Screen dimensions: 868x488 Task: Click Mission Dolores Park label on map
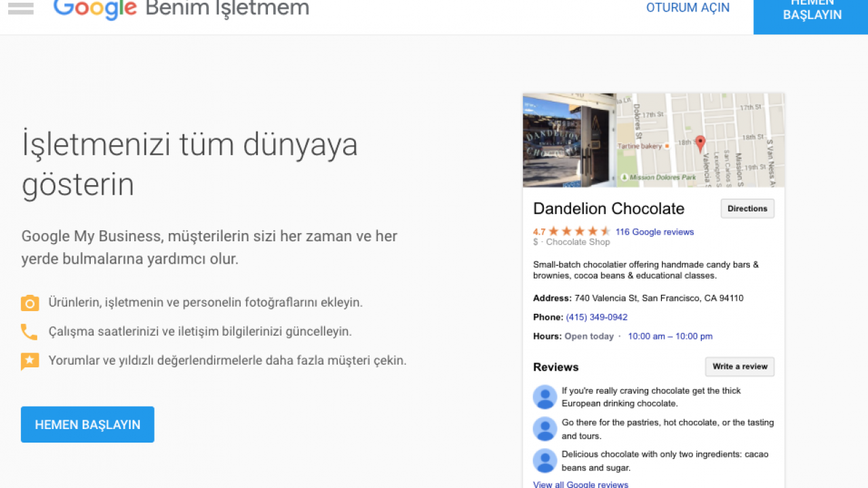[663, 178]
